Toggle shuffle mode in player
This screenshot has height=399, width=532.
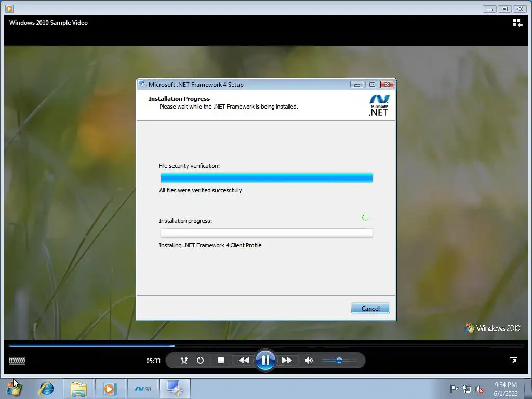[x=184, y=360]
